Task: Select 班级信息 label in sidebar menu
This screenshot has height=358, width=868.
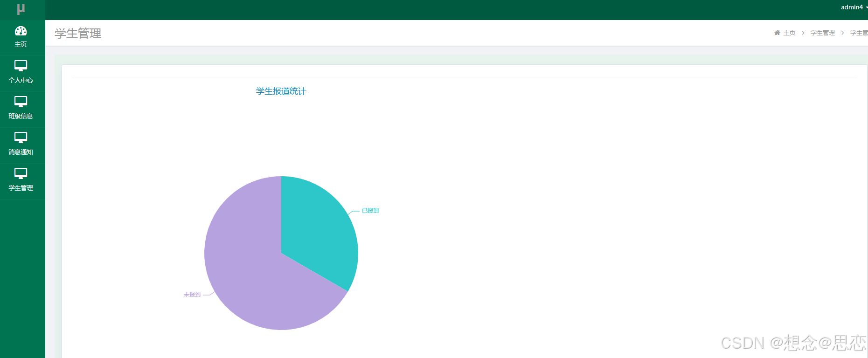Action: 21,116
